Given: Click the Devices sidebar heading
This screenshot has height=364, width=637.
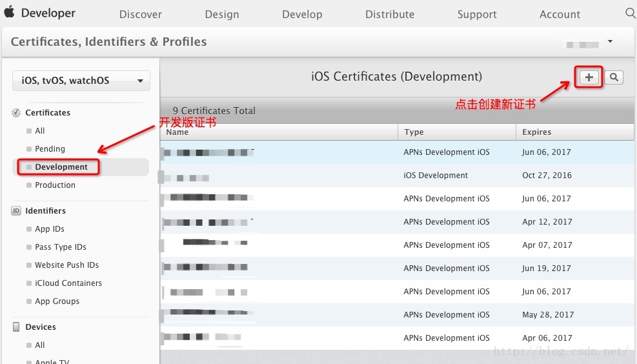Looking at the screenshot, I should click(x=41, y=327).
